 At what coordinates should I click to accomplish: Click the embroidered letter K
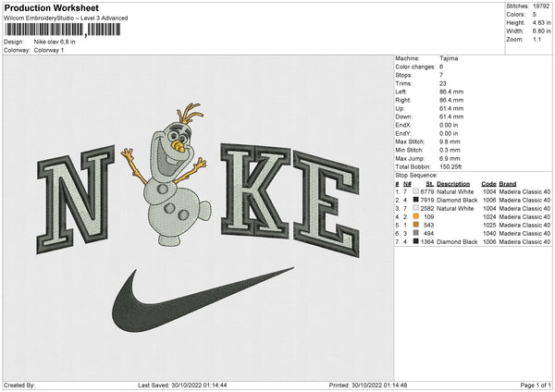click(255, 190)
